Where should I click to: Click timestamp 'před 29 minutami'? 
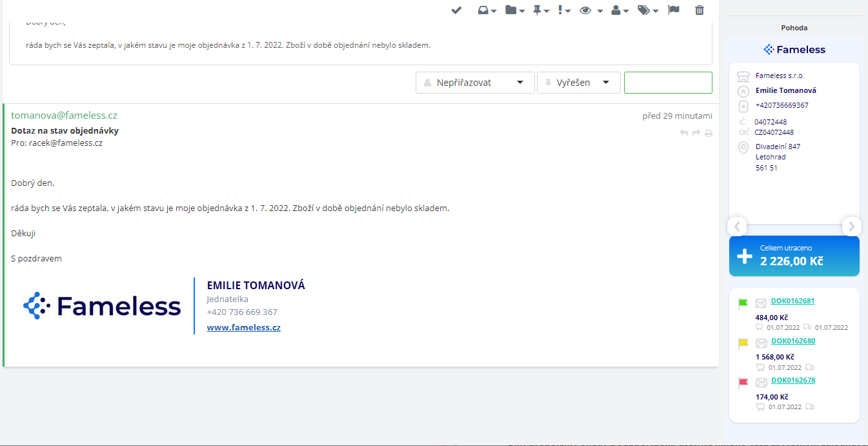[x=677, y=116]
